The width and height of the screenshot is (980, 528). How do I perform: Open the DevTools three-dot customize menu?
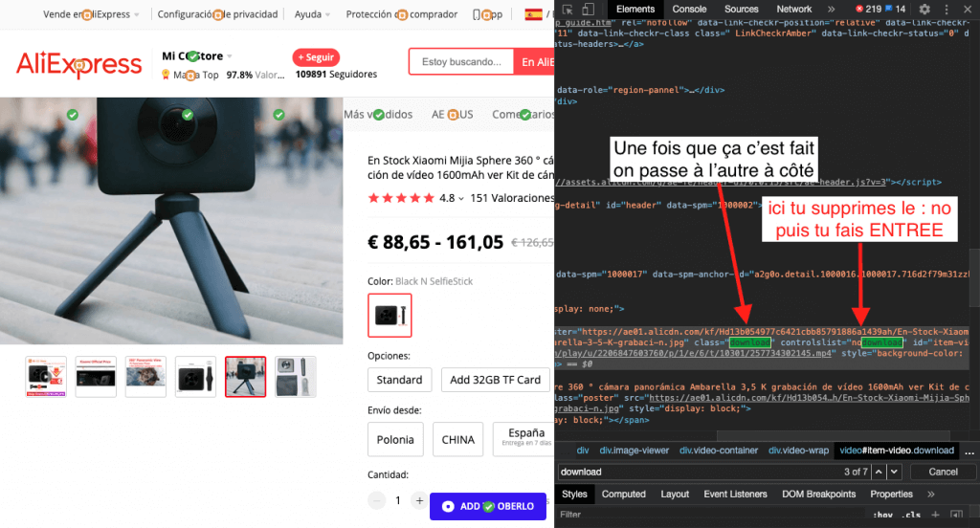947,10
